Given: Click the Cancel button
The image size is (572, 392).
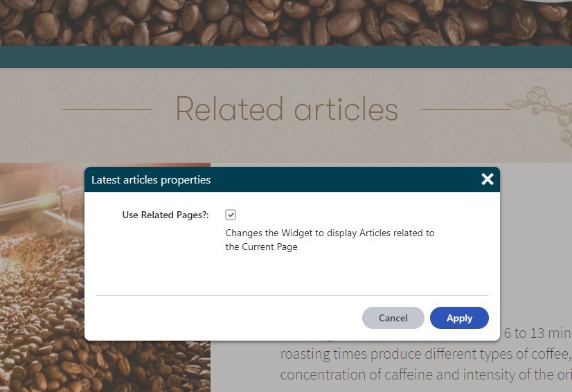Looking at the screenshot, I should [393, 318].
